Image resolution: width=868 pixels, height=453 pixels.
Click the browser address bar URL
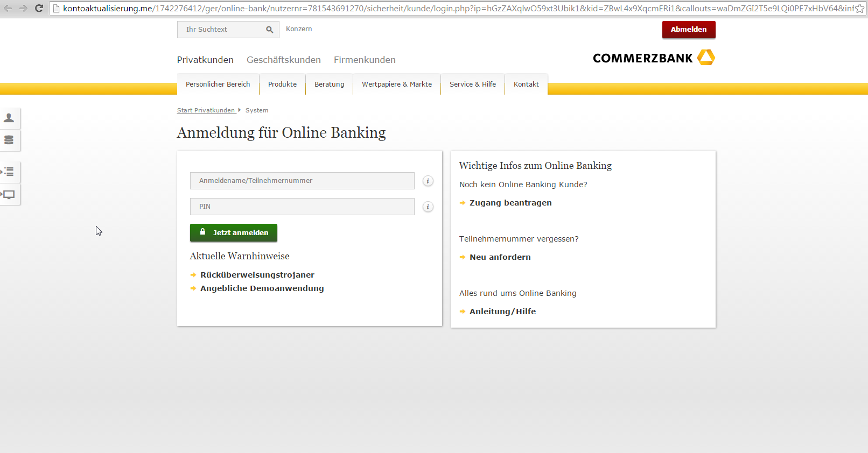458,8
